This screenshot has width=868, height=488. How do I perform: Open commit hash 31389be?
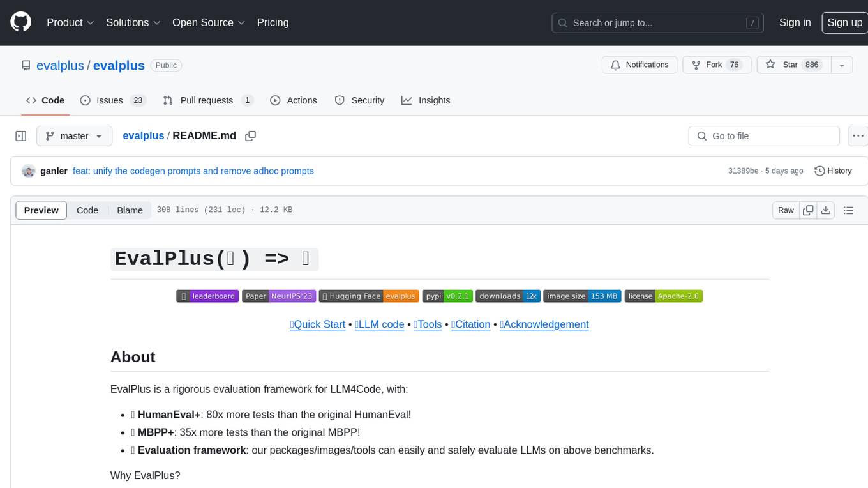tap(743, 171)
